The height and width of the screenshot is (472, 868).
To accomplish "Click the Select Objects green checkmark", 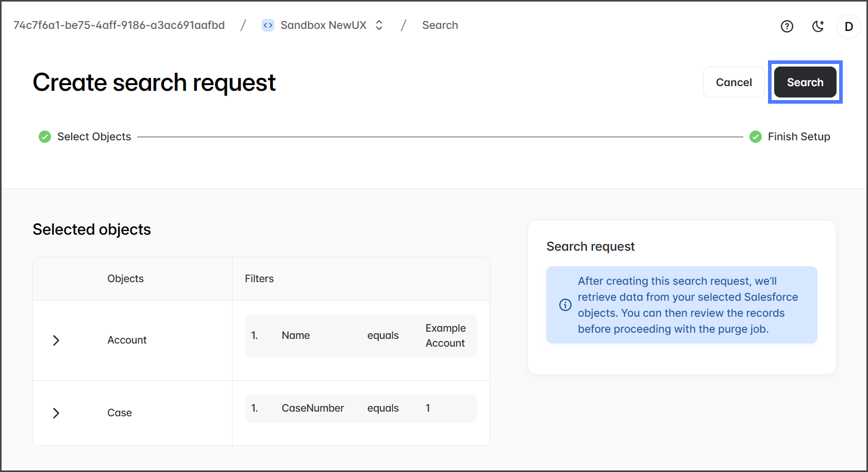I will [x=45, y=137].
